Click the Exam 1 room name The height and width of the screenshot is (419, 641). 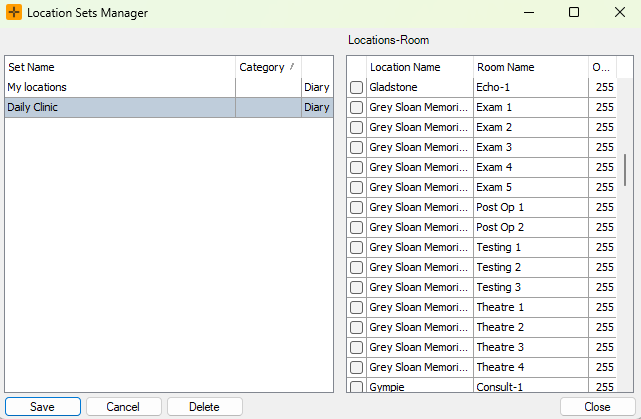click(x=531, y=107)
